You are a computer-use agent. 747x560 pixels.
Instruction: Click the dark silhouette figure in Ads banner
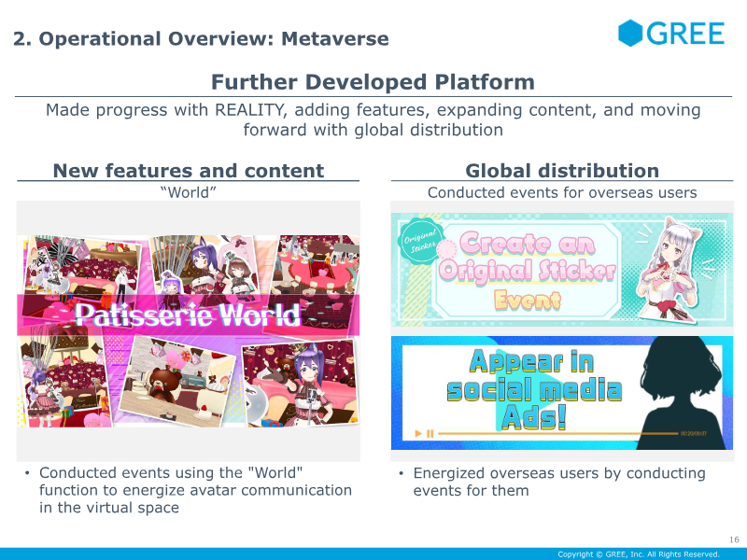pyautogui.click(x=682, y=393)
